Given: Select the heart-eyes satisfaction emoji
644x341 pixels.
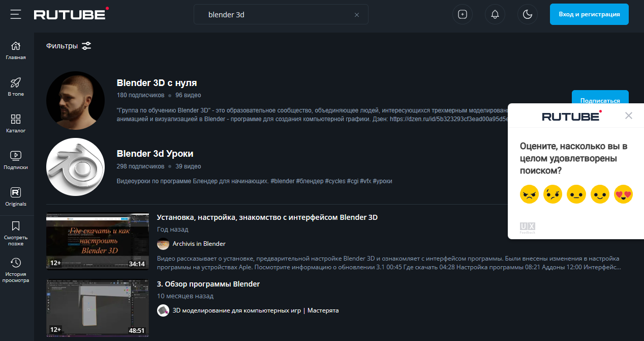Looking at the screenshot, I should (x=623, y=194).
